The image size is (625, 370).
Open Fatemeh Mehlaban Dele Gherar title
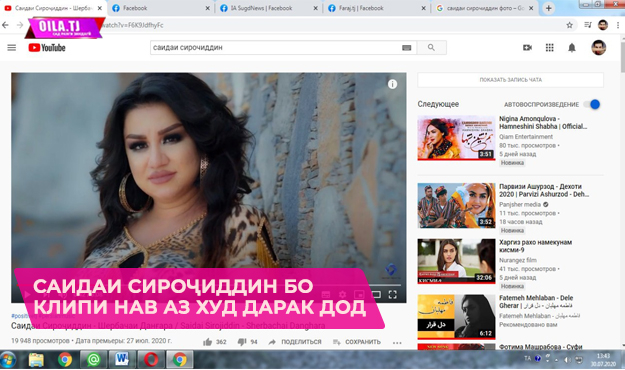[536, 302]
